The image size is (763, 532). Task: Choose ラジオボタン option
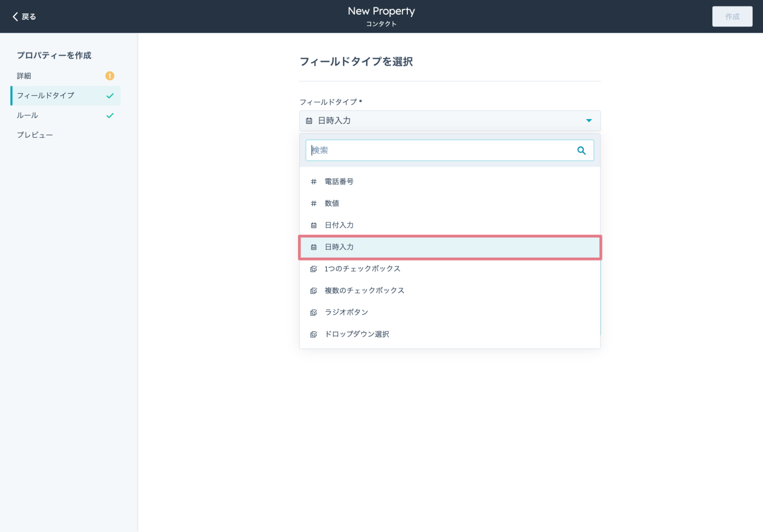(x=450, y=312)
